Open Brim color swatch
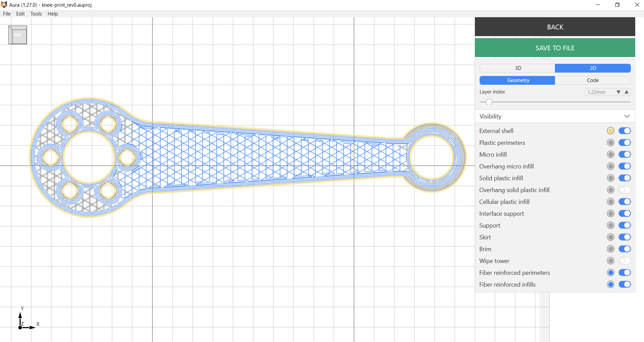644x342 pixels. (x=610, y=249)
